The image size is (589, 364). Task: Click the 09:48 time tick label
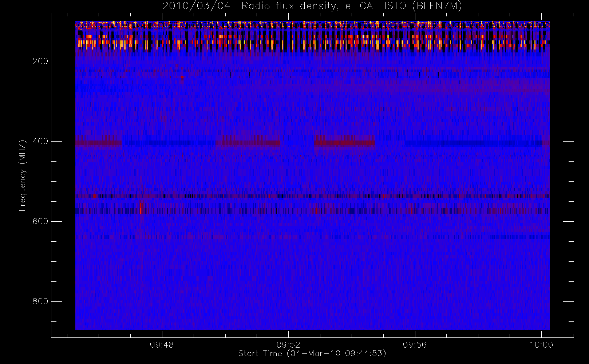click(x=162, y=345)
